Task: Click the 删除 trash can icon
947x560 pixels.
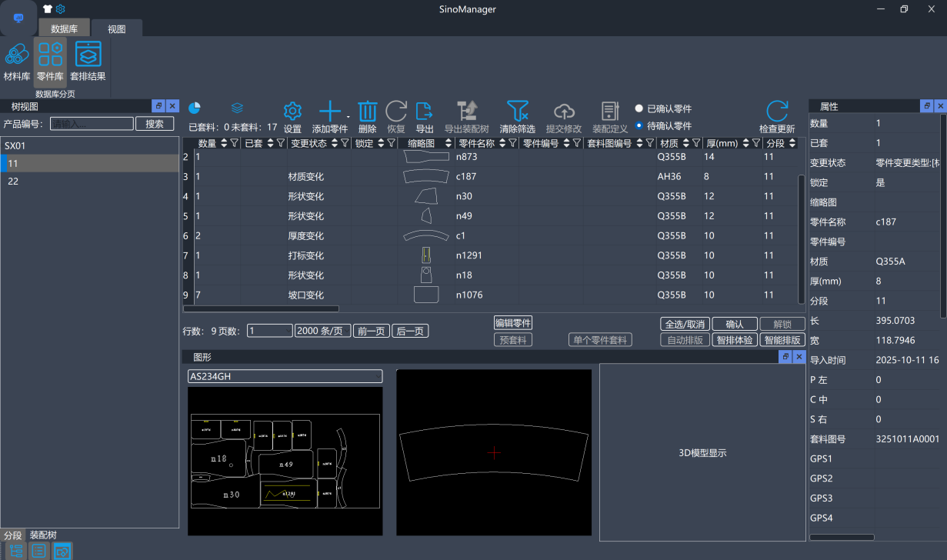Action: (x=368, y=112)
